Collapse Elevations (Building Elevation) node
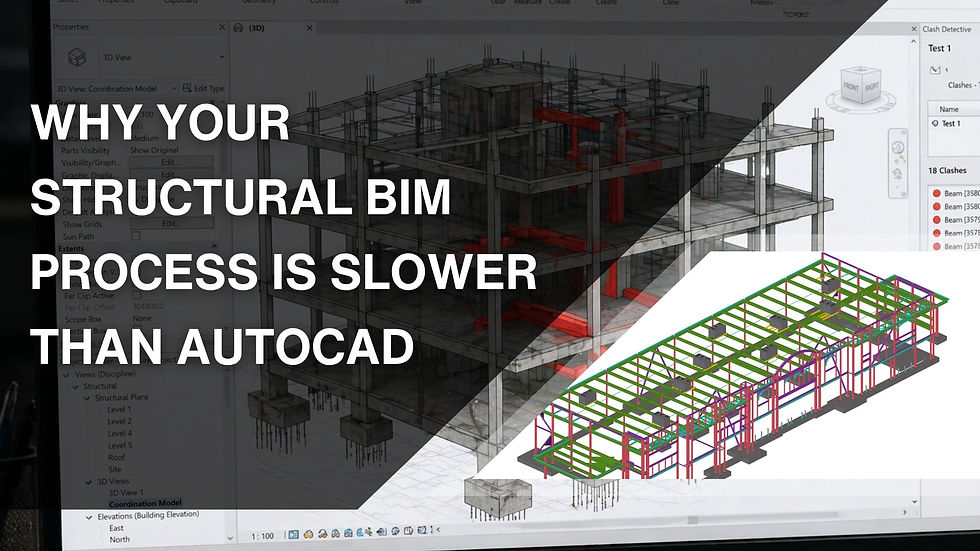The height and width of the screenshot is (551, 980). tap(89, 517)
